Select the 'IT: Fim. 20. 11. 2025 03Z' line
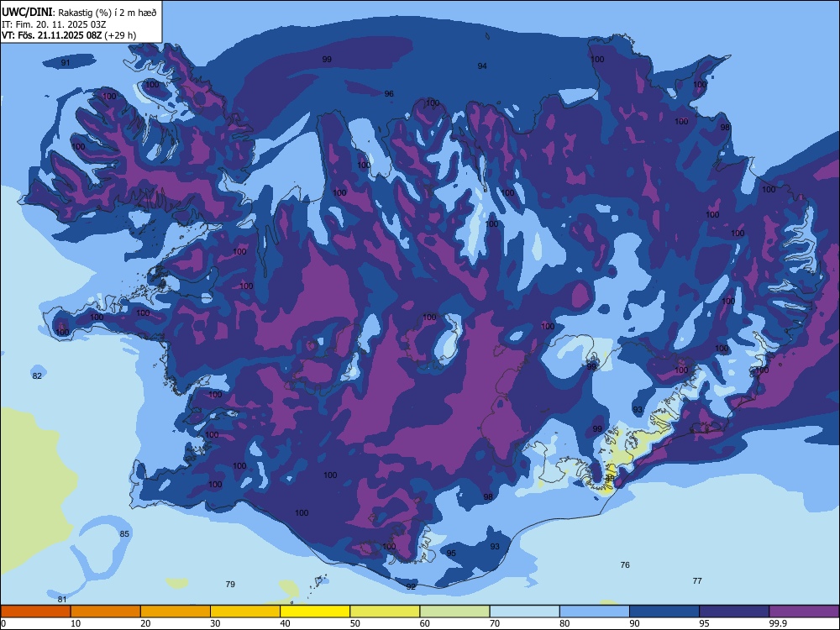 coord(54,24)
